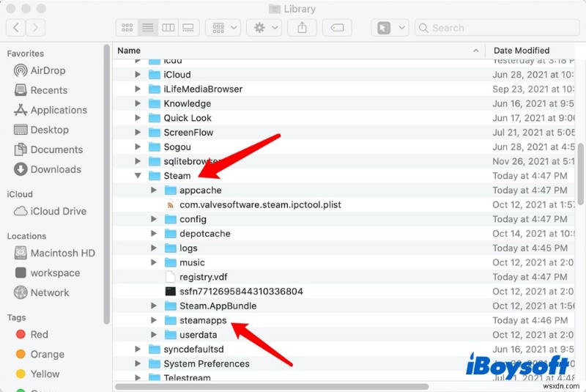Expand the logs folder
586x392 pixels.
[154, 248]
